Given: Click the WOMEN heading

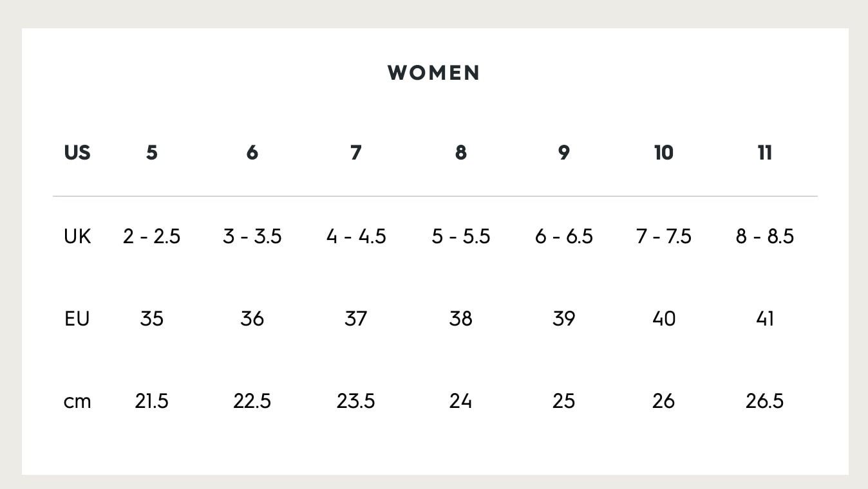Looking at the screenshot, I should pyautogui.click(x=433, y=73).
